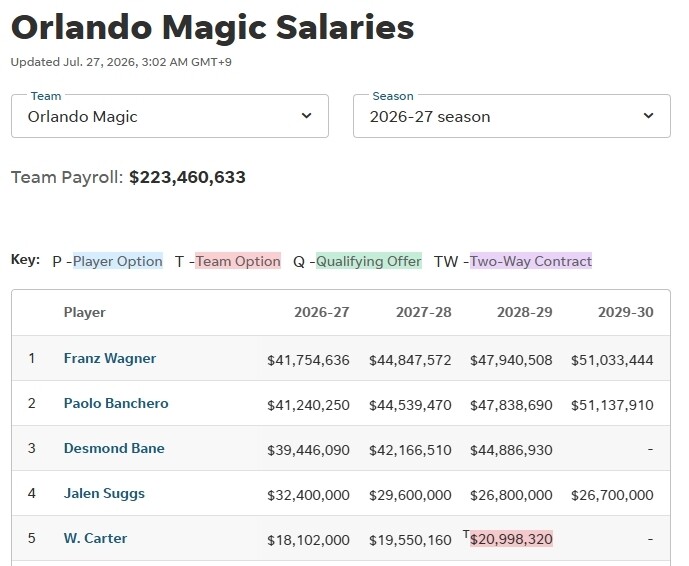This screenshot has width=689, height=566.
Task: Click the 2029-30 column header
Action: pyautogui.click(x=626, y=312)
